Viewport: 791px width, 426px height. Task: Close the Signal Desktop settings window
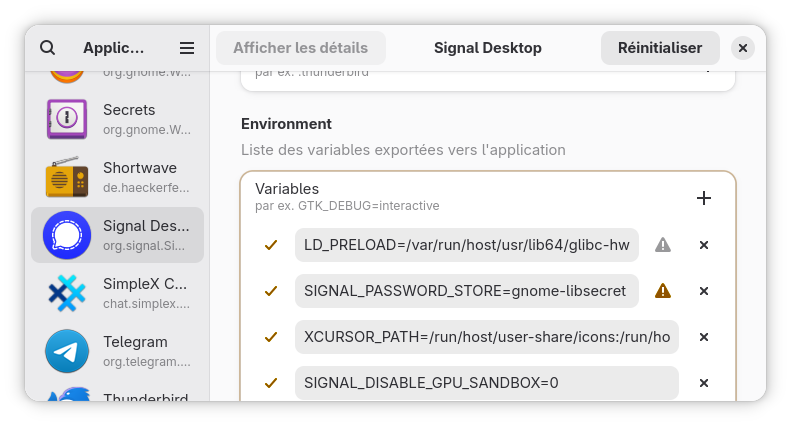click(x=743, y=48)
